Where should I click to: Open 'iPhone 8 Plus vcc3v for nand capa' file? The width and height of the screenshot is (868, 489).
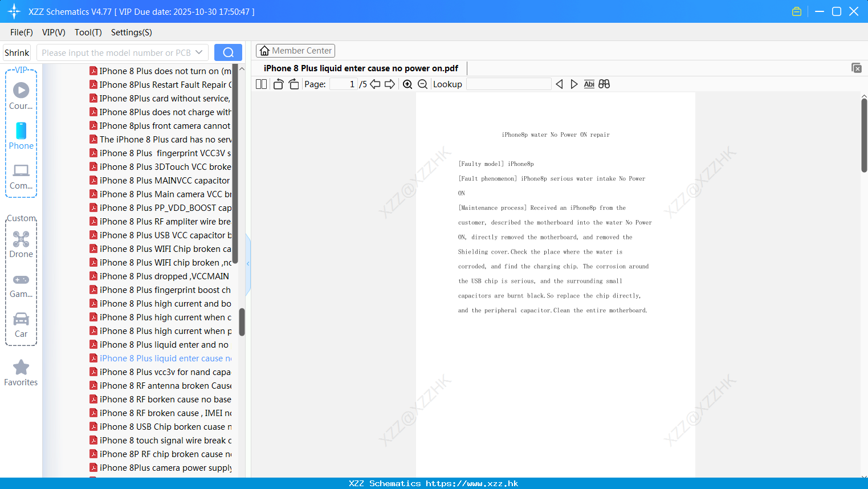click(160, 372)
